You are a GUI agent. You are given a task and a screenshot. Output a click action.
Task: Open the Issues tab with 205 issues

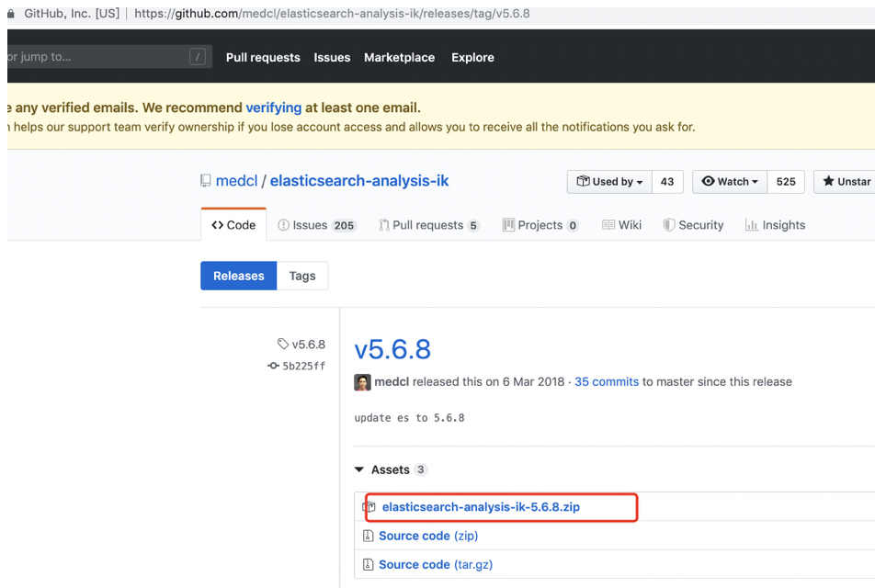(316, 225)
